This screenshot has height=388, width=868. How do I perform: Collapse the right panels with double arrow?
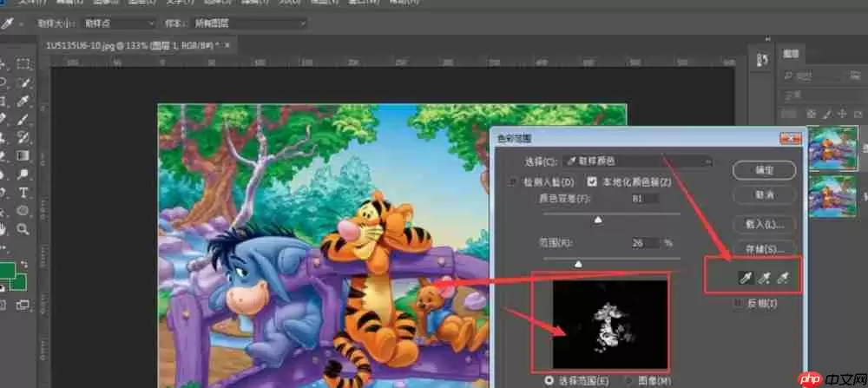768,39
